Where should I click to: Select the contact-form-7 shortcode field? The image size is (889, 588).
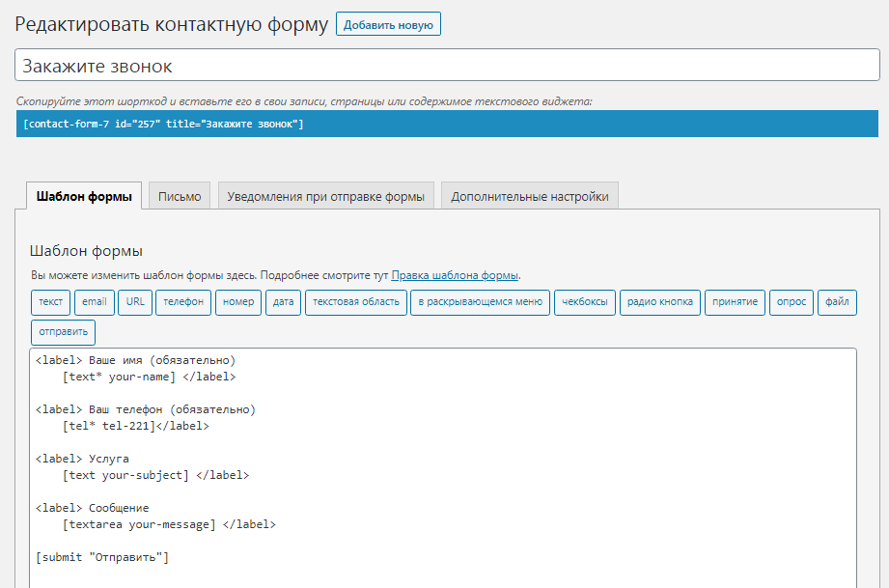tap(447, 124)
